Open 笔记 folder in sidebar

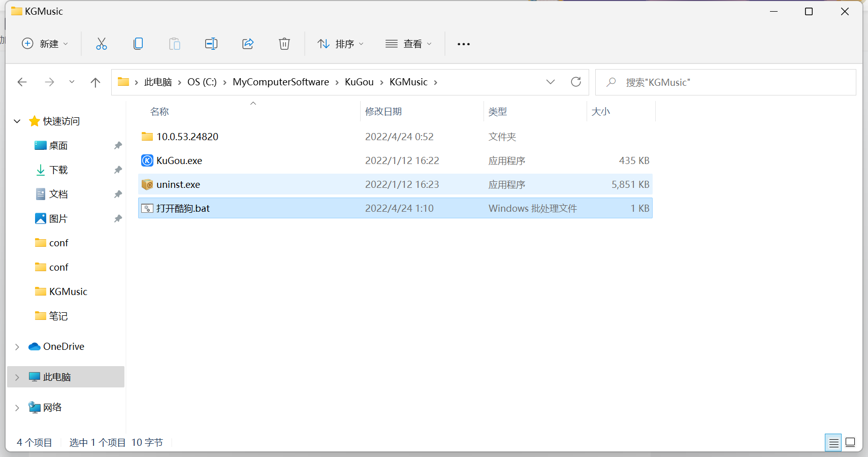click(58, 316)
